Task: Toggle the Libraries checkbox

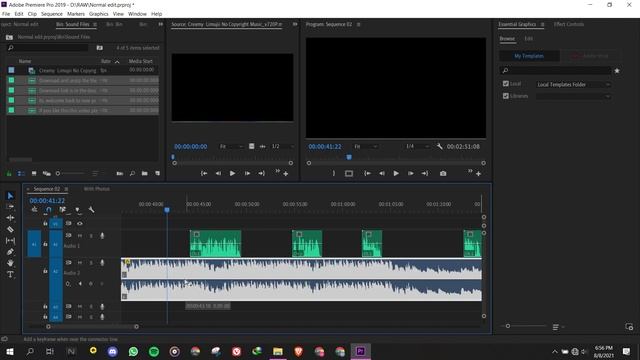Action: pyautogui.click(x=506, y=96)
